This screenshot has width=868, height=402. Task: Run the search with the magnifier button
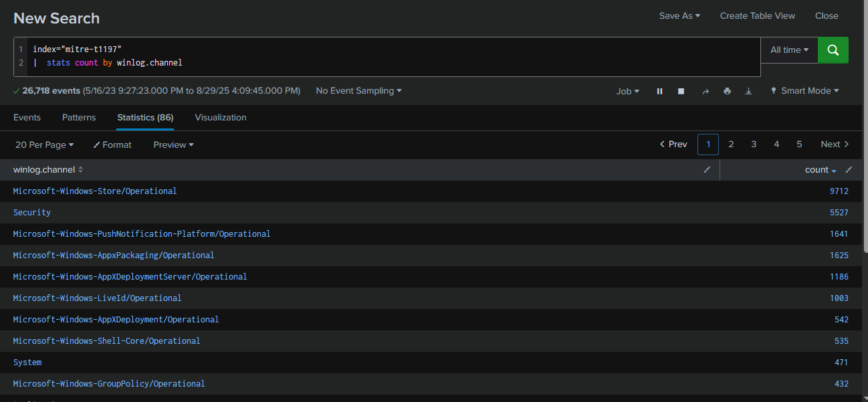(x=833, y=50)
